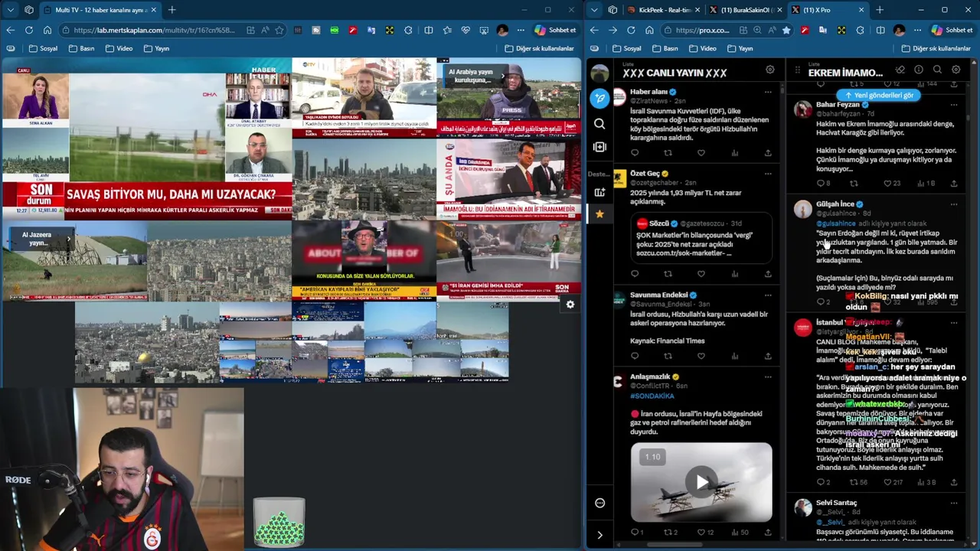Favorite the Multi TV page with star
The width and height of the screenshot is (980, 551).
[279, 30]
